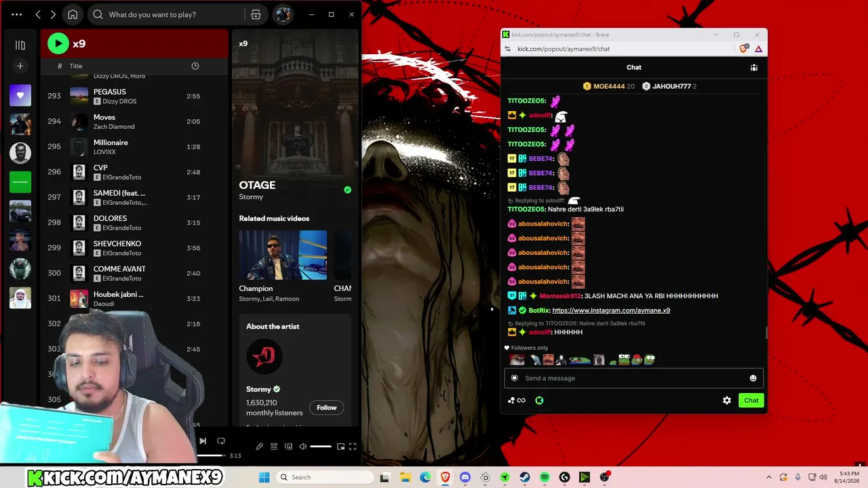Open Brave Rewards triangle icon

click(758, 49)
